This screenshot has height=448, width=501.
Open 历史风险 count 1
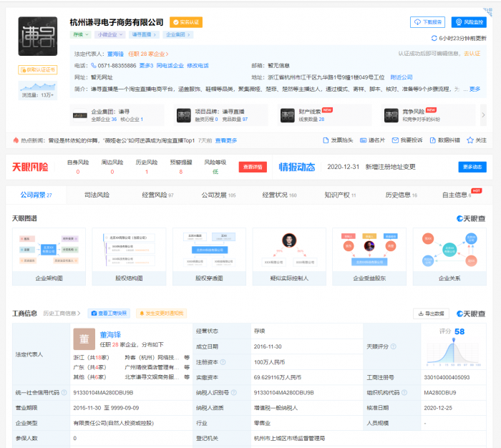[147, 172]
